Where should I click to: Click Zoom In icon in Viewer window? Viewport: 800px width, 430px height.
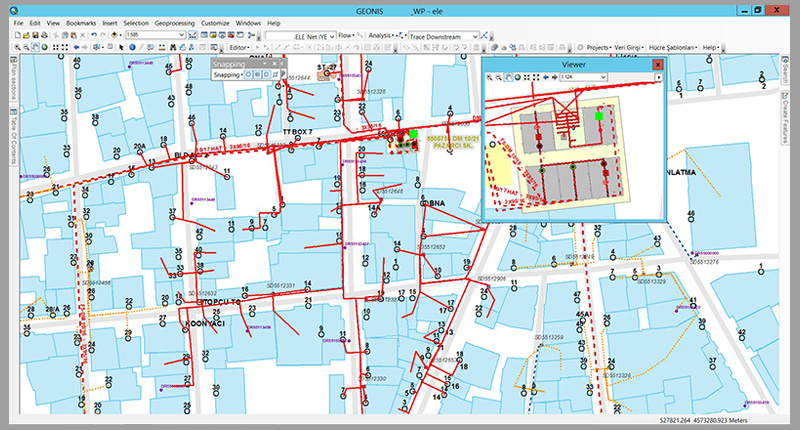[490, 78]
